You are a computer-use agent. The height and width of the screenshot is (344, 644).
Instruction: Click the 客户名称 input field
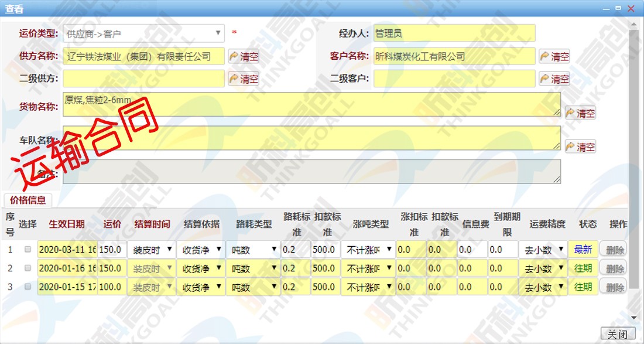tap(455, 56)
